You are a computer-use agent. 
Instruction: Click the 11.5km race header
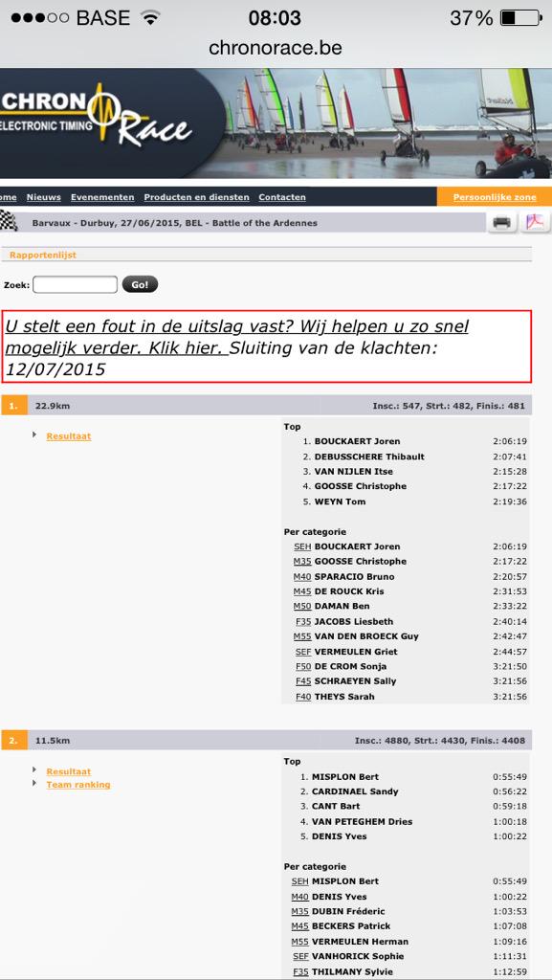click(266, 741)
